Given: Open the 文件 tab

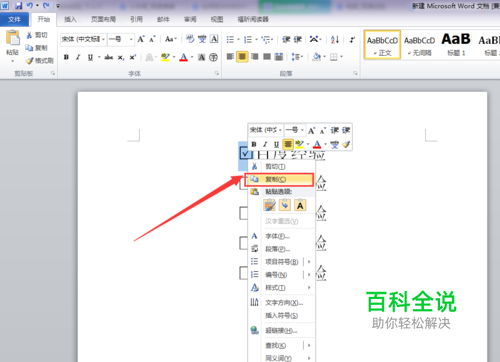Looking at the screenshot, I should (x=14, y=19).
